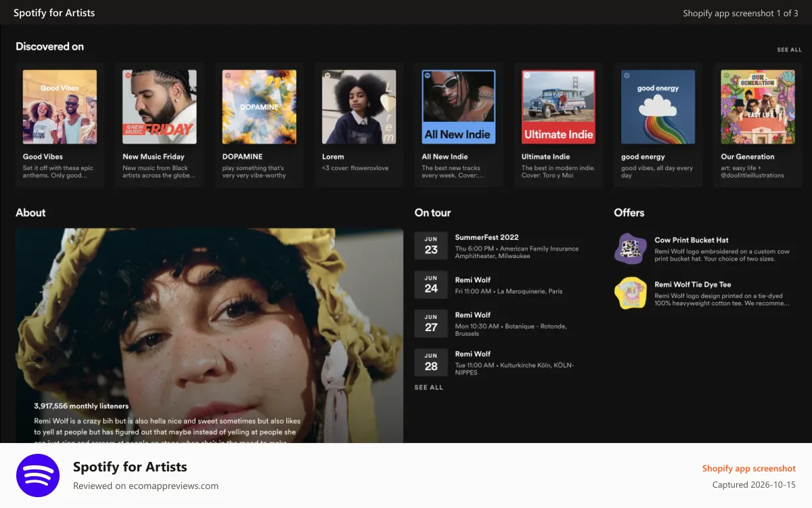Screen dimensions: 812x508
Task: Click the Discovered on heading
Action: tap(49, 47)
